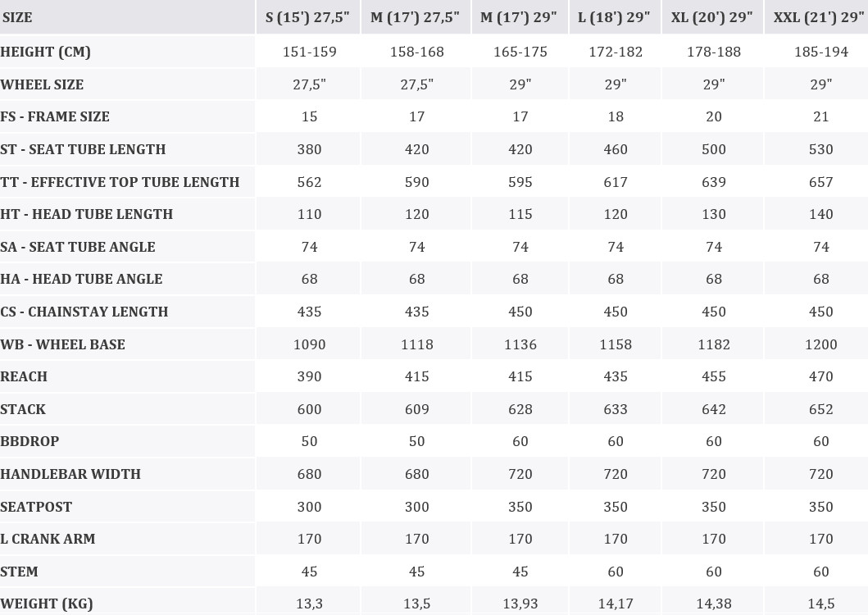Click the wheel base value 1200
868x615 pixels.
click(820, 344)
